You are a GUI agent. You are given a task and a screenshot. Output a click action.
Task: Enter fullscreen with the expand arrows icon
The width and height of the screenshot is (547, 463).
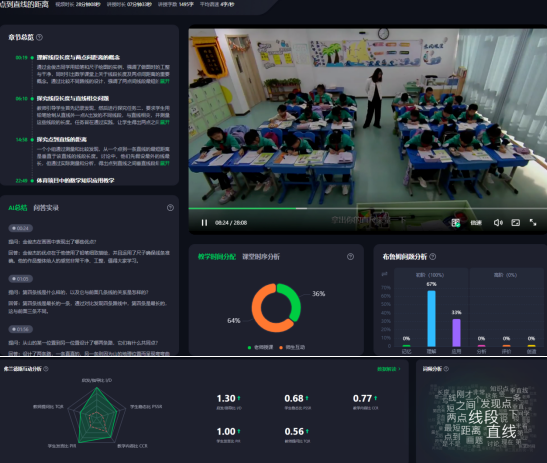[533, 223]
